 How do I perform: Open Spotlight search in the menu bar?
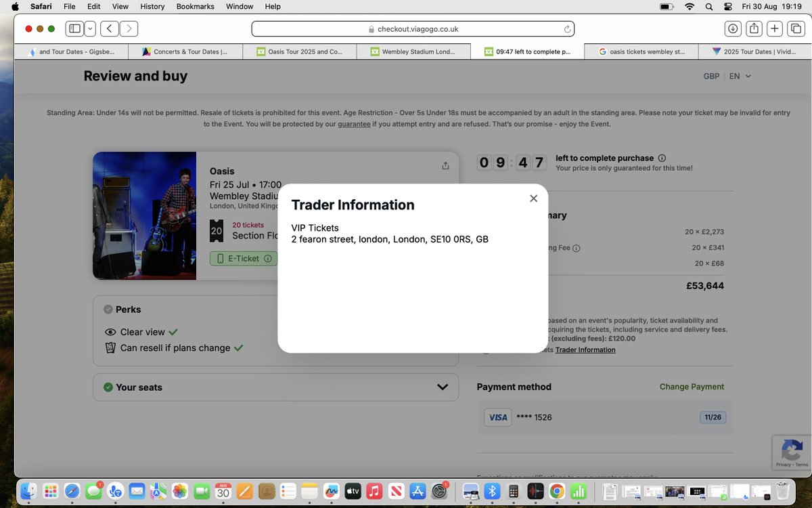(708, 6)
